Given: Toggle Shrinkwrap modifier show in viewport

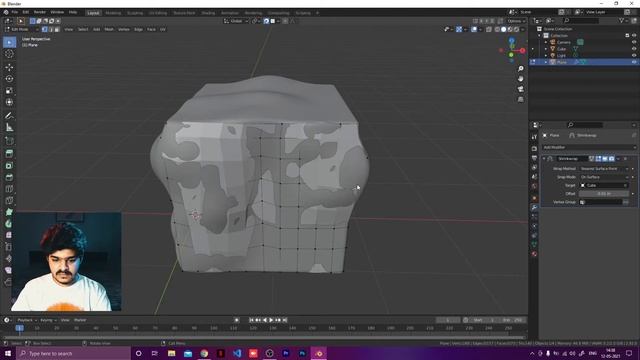Looking at the screenshot, I should [x=605, y=158].
